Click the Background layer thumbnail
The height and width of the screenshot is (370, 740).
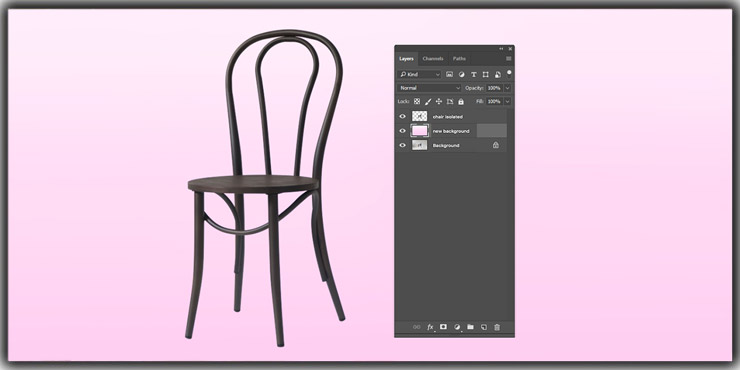click(420, 145)
